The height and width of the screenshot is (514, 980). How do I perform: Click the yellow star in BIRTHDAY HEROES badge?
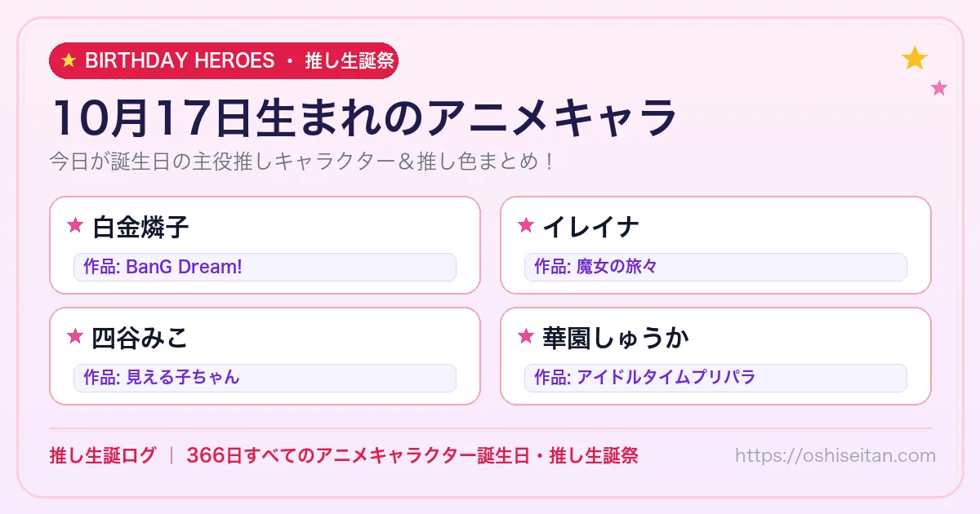[x=69, y=60]
